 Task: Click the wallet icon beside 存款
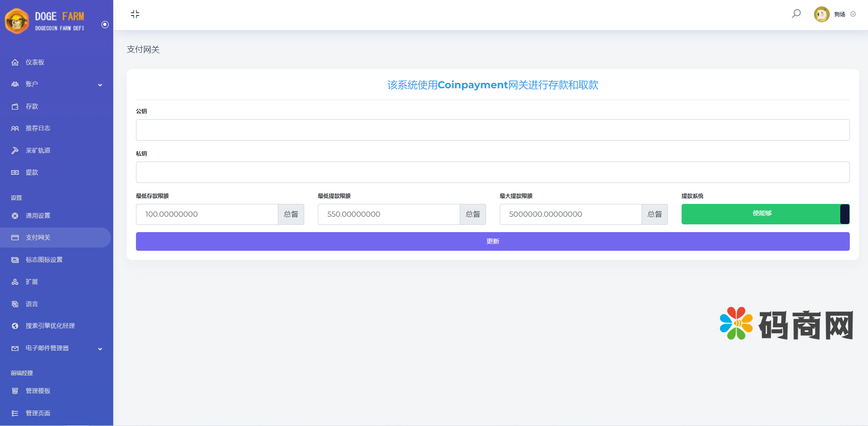pyautogui.click(x=15, y=106)
